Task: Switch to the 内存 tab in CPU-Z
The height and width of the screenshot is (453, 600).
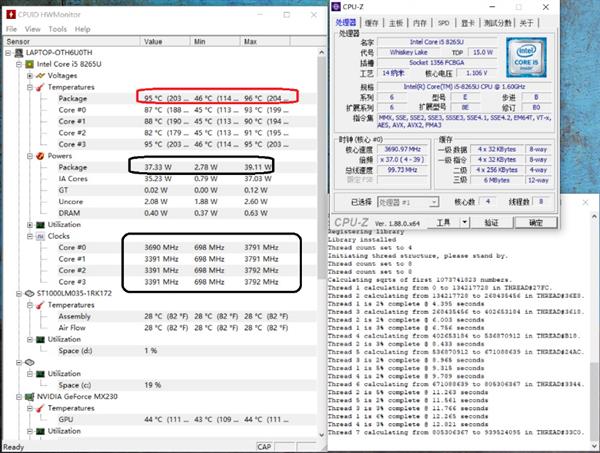Action: (x=420, y=23)
